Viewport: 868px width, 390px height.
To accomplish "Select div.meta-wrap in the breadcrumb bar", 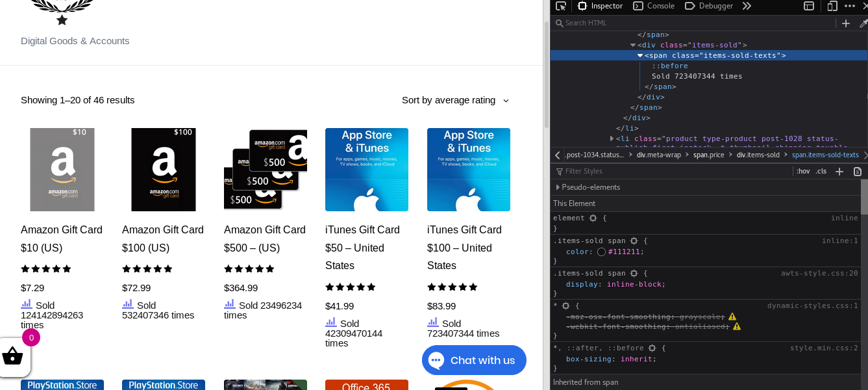I will (658, 155).
